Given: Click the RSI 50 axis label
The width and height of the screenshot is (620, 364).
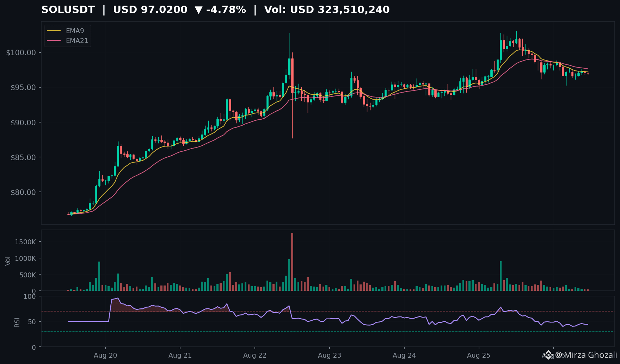Looking at the screenshot, I should tap(32, 322).
